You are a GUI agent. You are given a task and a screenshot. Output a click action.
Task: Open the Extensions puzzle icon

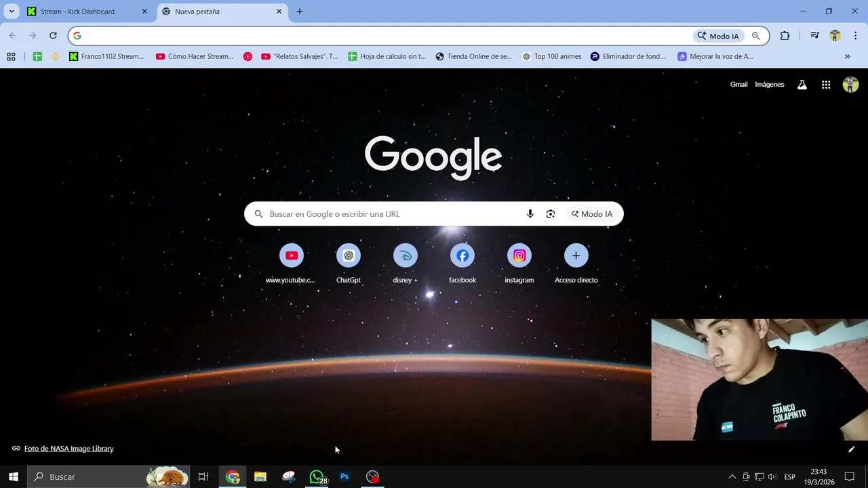[x=785, y=36]
